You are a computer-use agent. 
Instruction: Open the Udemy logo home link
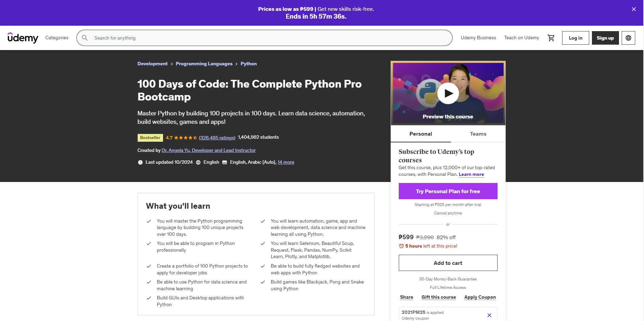point(23,38)
